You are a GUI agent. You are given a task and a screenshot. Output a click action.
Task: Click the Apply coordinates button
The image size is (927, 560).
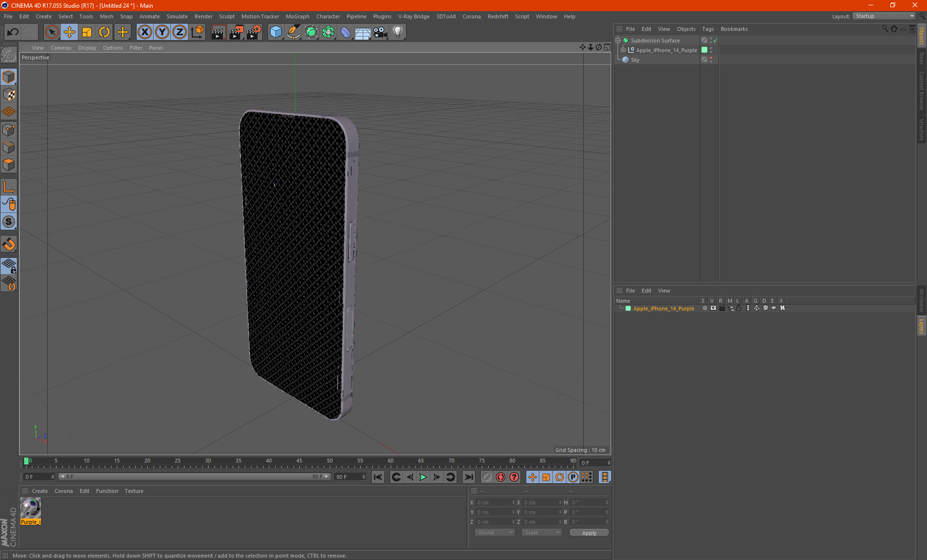click(589, 533)
